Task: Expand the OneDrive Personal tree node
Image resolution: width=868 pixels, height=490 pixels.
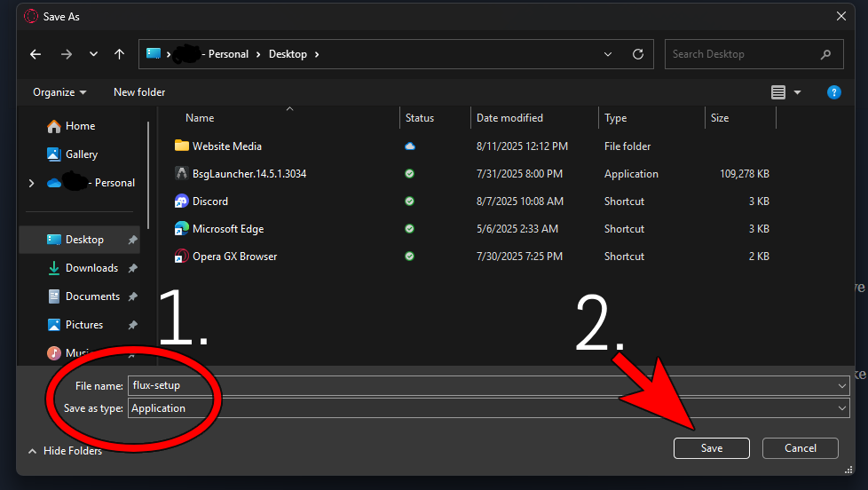Action: tap(32, 183)
